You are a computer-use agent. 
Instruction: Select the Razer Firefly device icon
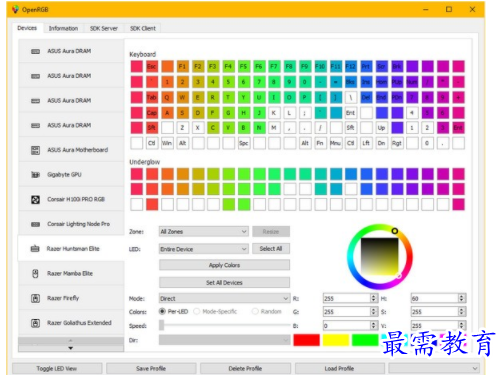point(35,298)
